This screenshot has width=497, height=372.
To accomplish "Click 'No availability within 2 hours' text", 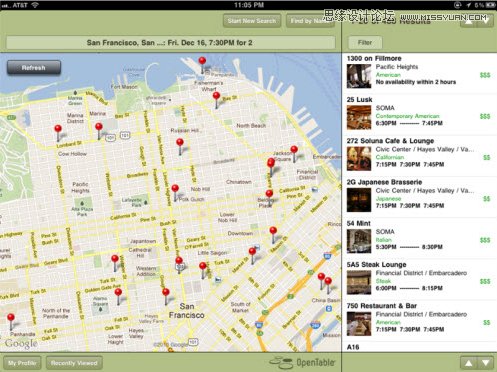I will (x=416, y=82).
